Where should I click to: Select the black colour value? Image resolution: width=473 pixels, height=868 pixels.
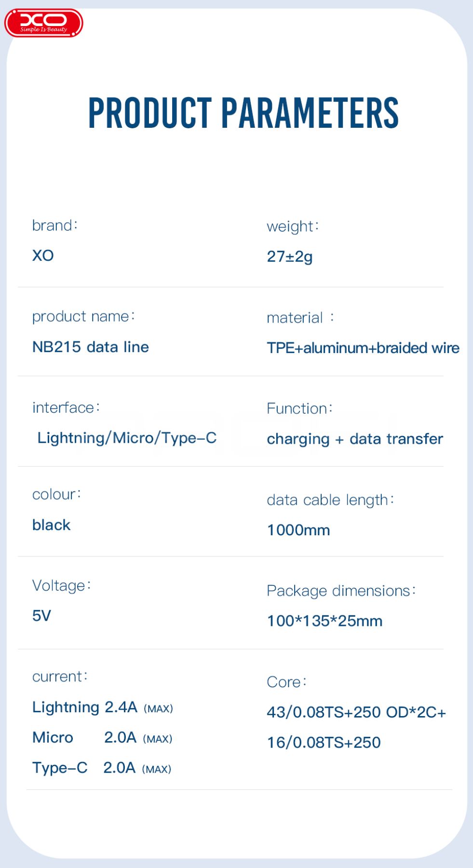52,525
